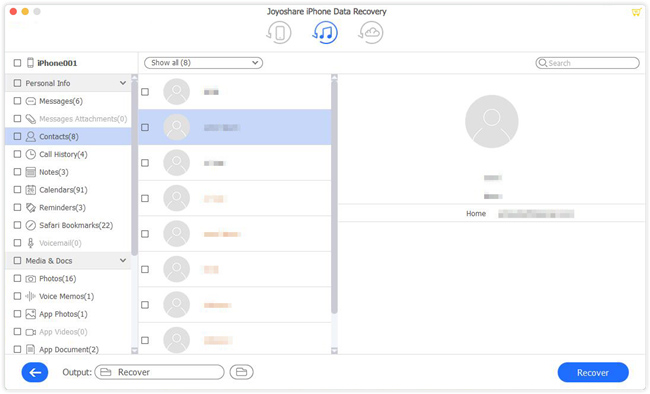Click the Safari Bookmarks compass icon

tap(31, 225)
